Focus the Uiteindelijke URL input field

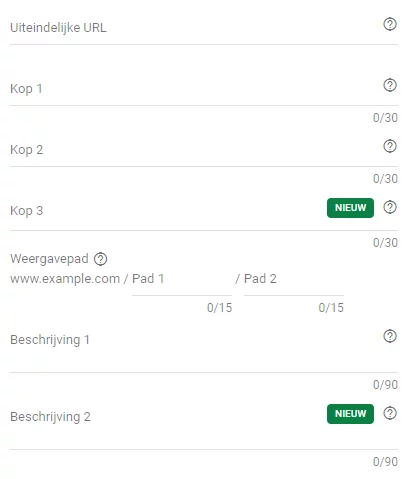point(195,28)
